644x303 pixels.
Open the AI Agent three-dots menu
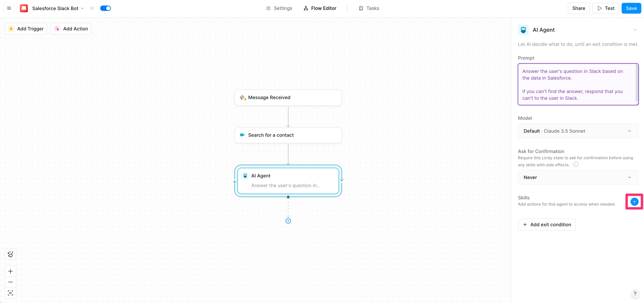pyautogui.click(x=635, y=30)
